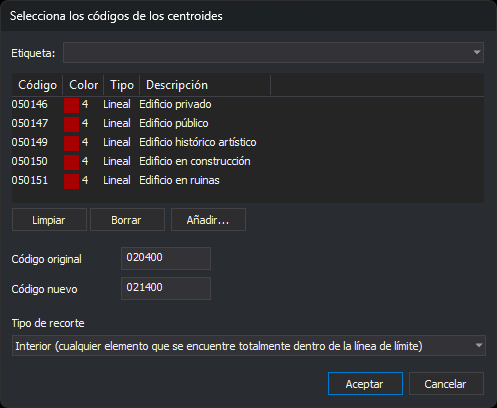Click red swatch of Edificio histórico artístico

pos(71,143)
